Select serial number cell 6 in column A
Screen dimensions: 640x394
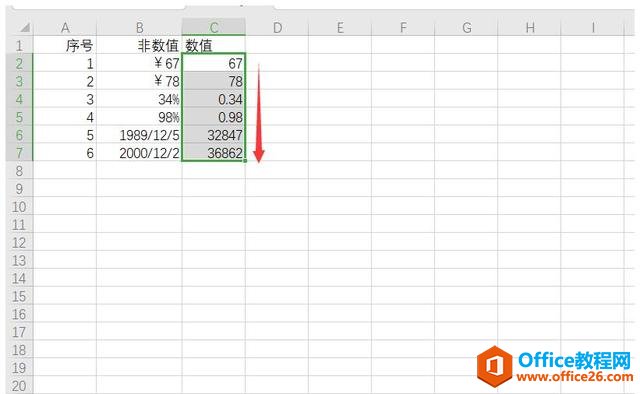[65, 152]
